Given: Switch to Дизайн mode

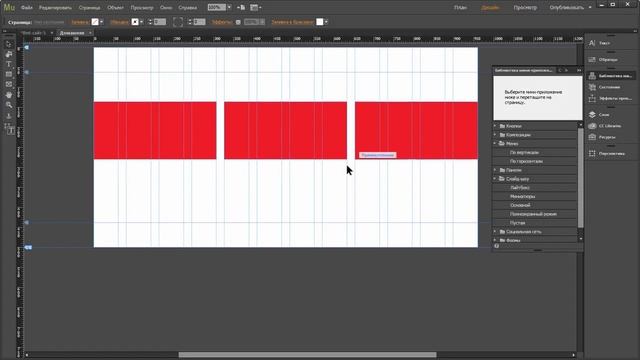Looking at the screenshot, I should [490, 7].
